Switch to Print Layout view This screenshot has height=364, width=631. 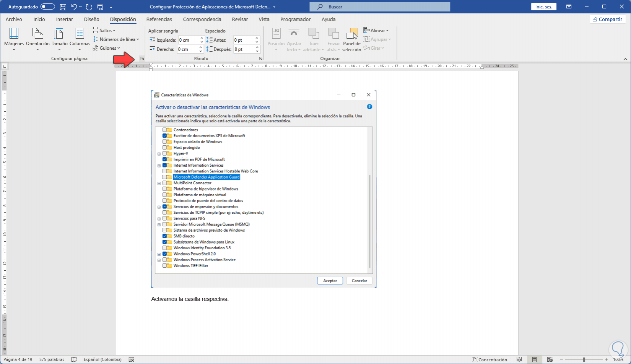(x=534, y=359)
